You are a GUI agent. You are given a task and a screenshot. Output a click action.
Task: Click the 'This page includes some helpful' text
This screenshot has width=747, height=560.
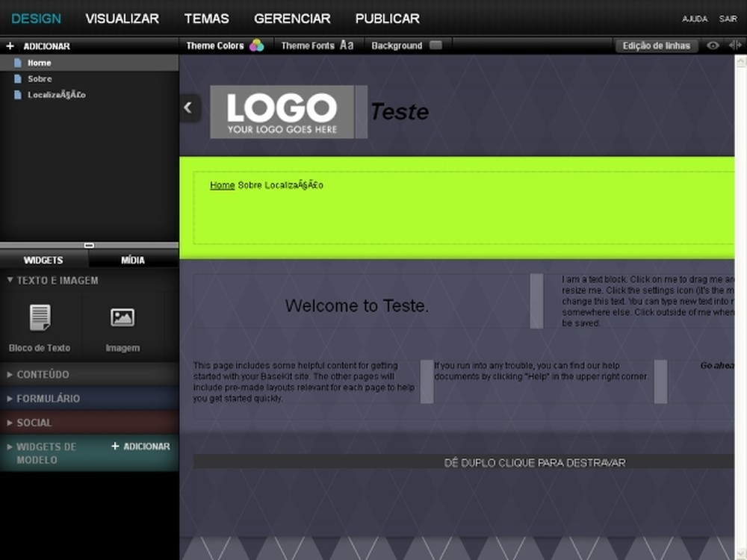[303, 382]
